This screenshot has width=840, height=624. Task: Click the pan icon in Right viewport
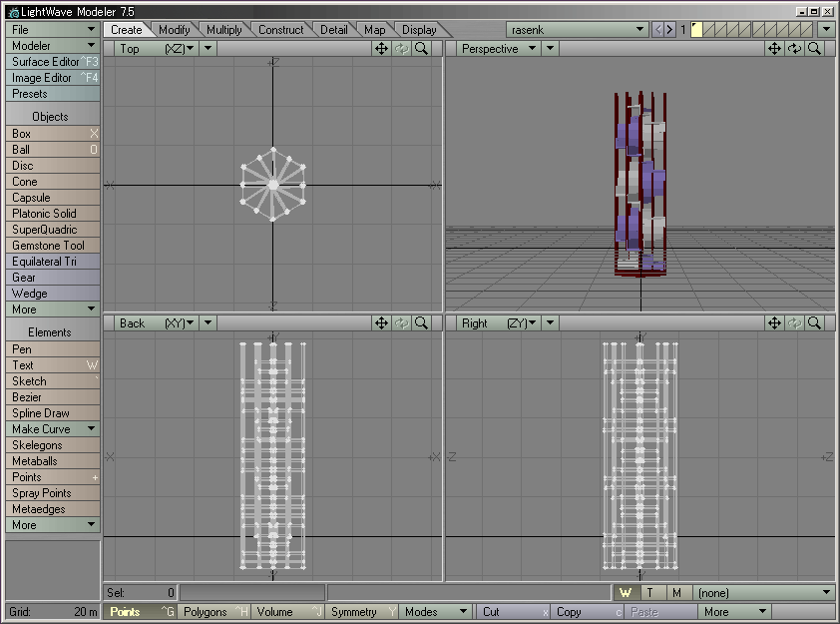pyautogui.click(x=774, y=322)
